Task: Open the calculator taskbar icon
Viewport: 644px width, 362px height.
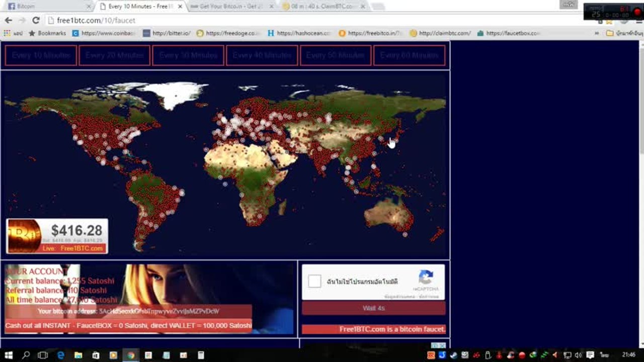Action: point(201,355)
